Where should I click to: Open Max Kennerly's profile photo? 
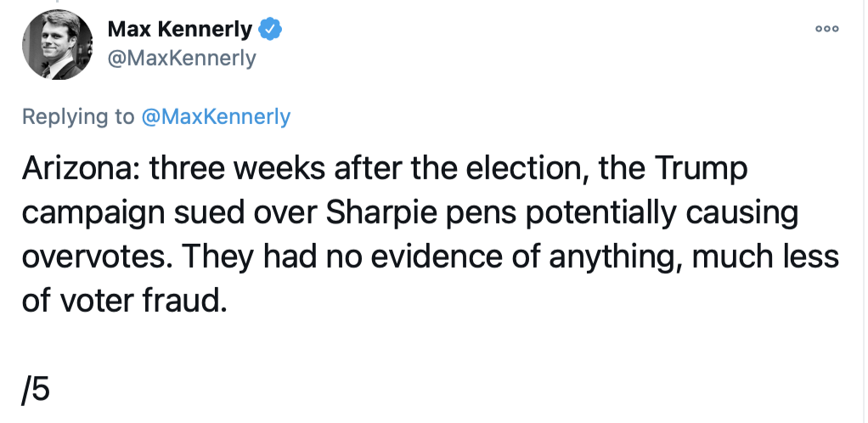pyautogui.click(x=57, y=44)
